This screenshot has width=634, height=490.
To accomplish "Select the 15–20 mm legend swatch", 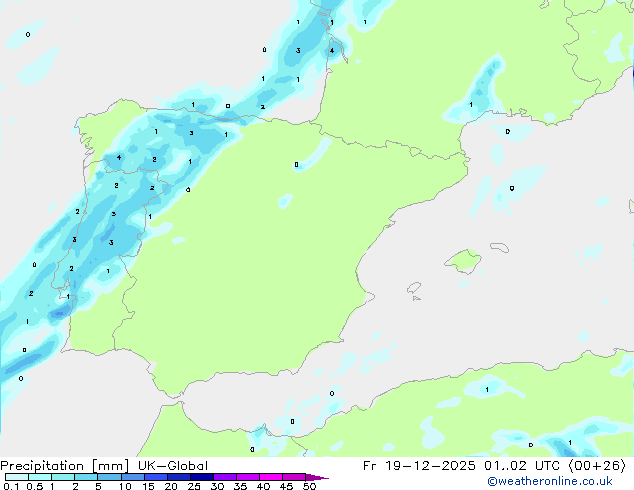I will (155, 477).
